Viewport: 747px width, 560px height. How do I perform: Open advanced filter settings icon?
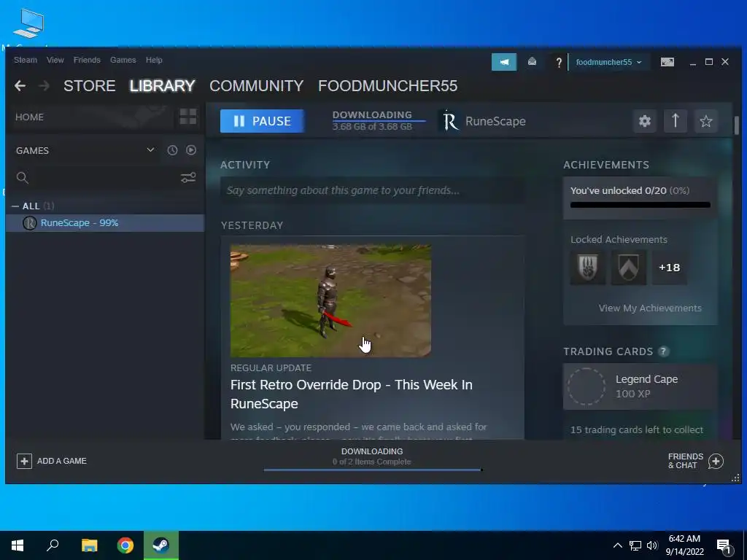click(x=188, y=178)
